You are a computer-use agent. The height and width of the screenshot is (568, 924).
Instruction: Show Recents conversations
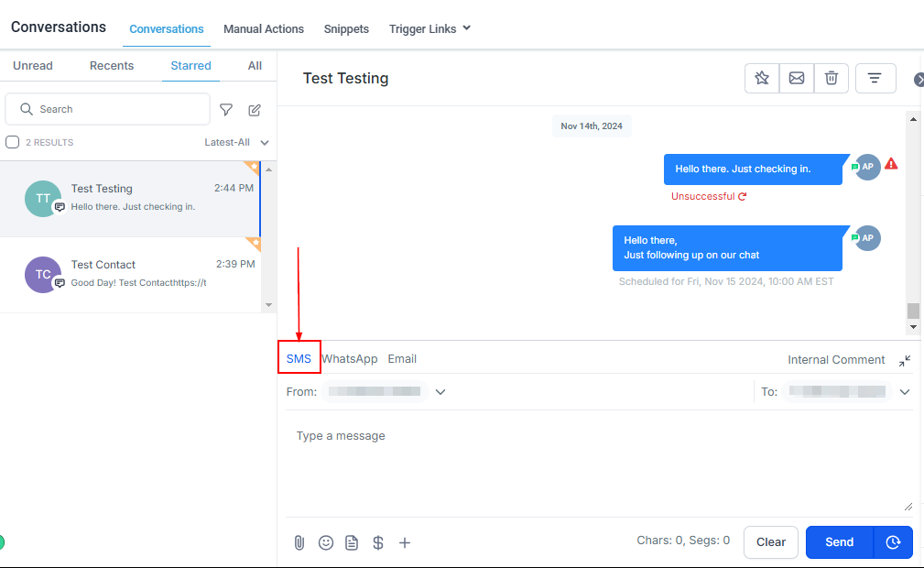112,65
